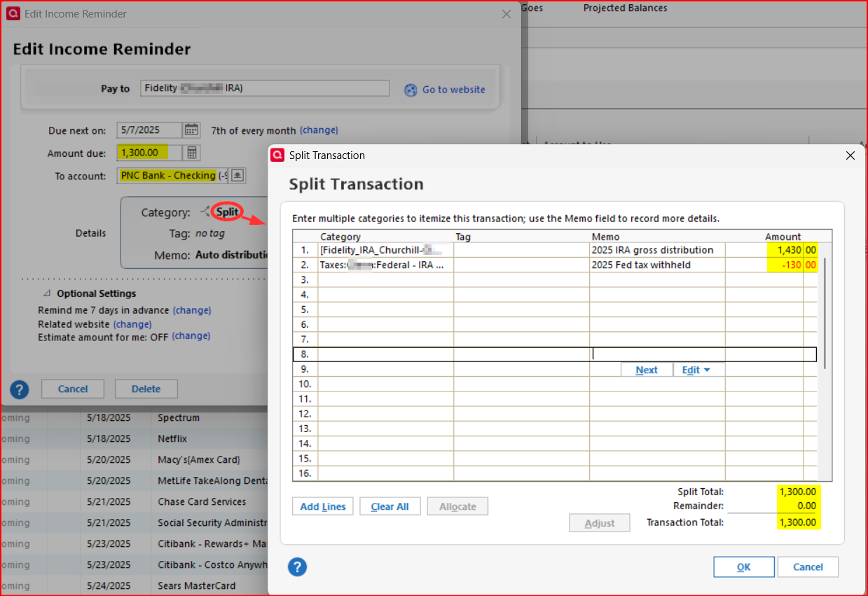Select the Citibank - Costco Anywhere row

[134, 565]
